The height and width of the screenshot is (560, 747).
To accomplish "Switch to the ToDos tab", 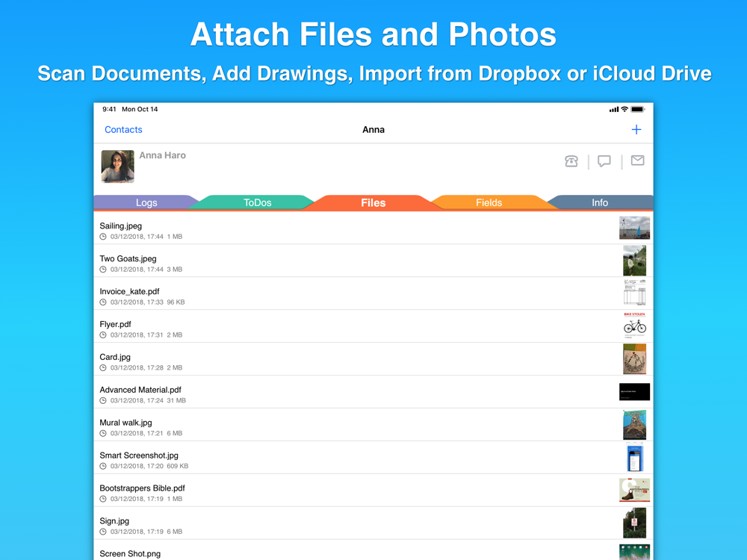I will click(257, 202).
